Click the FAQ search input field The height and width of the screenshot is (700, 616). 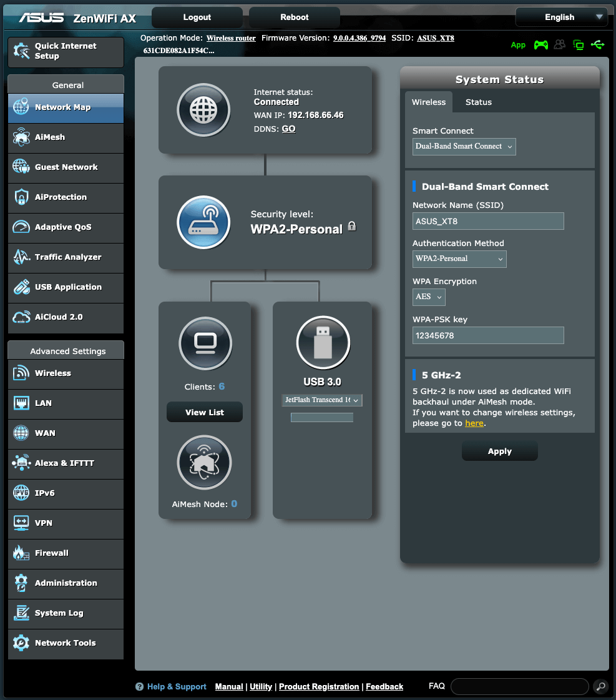click(x=520, y=686)
